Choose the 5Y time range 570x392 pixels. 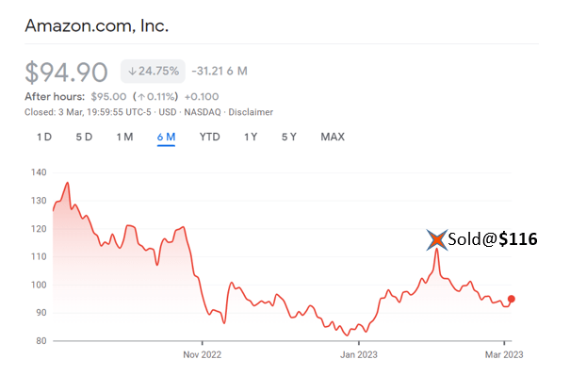289,137
